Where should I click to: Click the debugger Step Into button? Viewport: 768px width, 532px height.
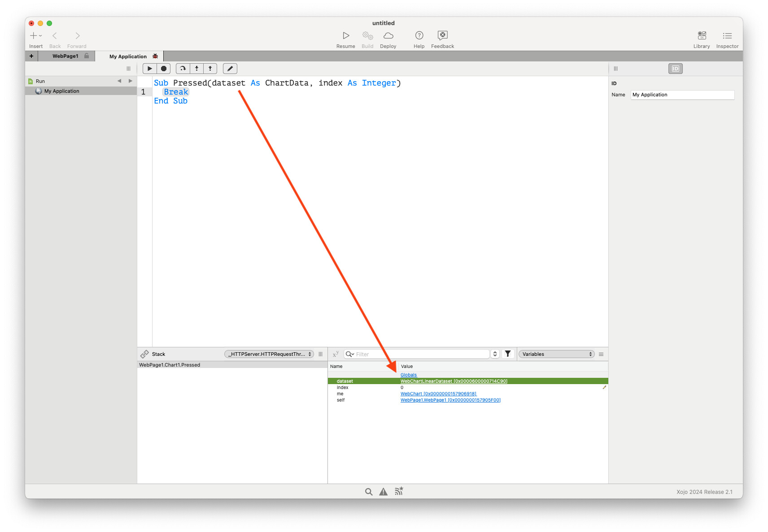click(x=196, y=69)
